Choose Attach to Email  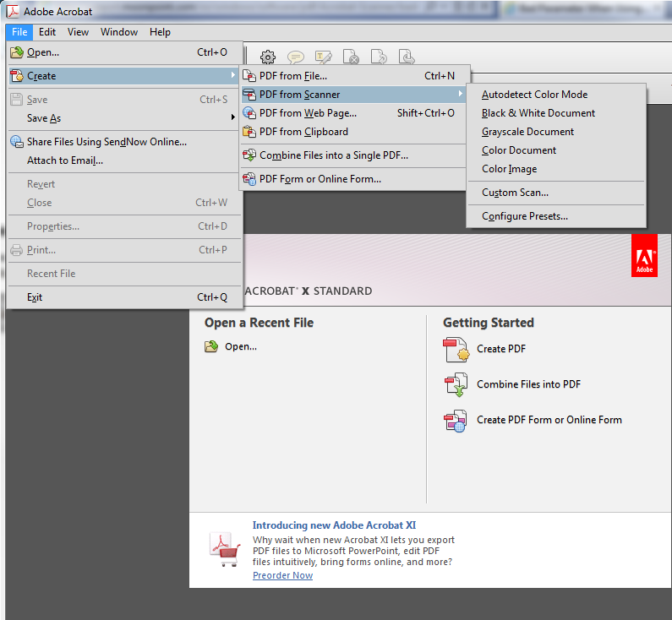coord(125,160)
